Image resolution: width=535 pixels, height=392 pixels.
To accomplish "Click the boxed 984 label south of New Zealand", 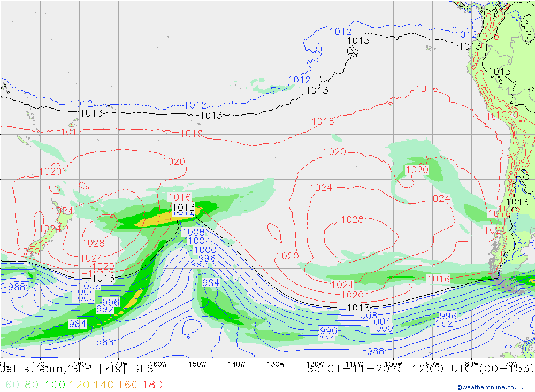I will point(78,324).
